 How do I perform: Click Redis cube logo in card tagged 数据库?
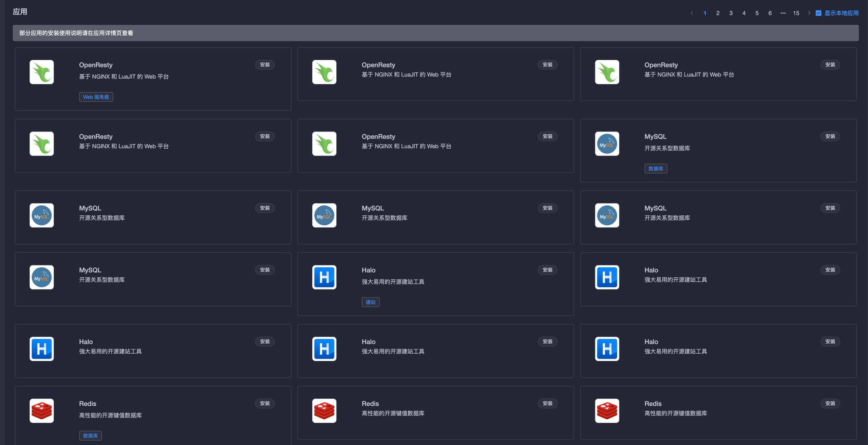coord(42,411)
